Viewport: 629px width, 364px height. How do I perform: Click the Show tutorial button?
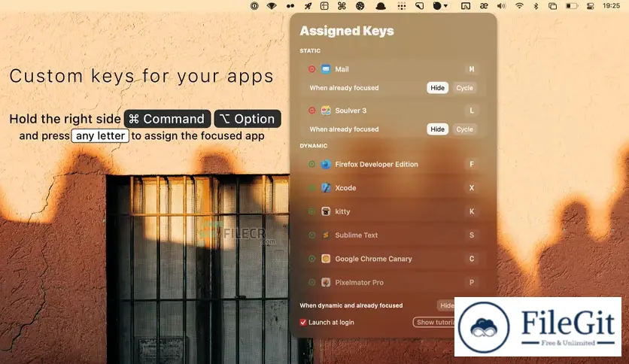(x=434, y=323)
